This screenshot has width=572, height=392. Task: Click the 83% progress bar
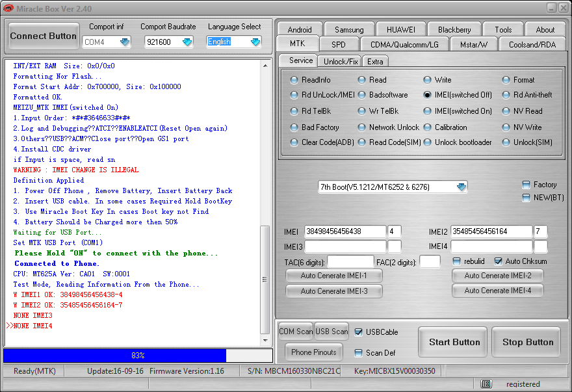pos(138,356)
